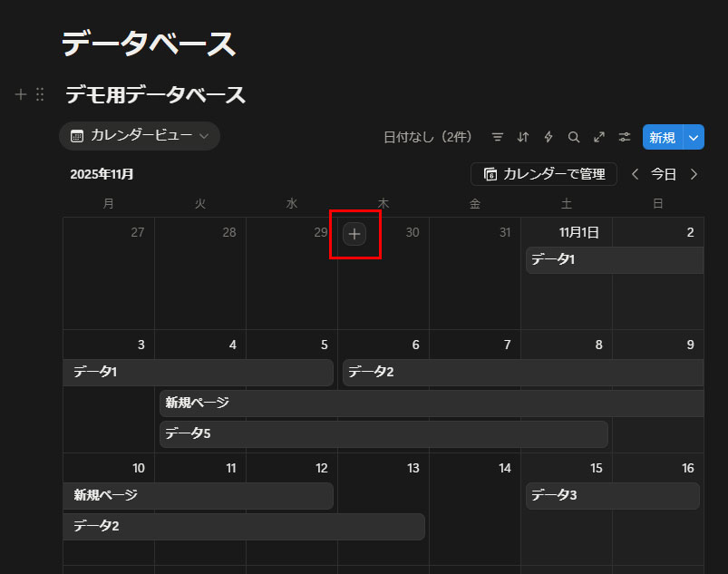Open the filter icon in database toolbar

click(x=498, y=137)
